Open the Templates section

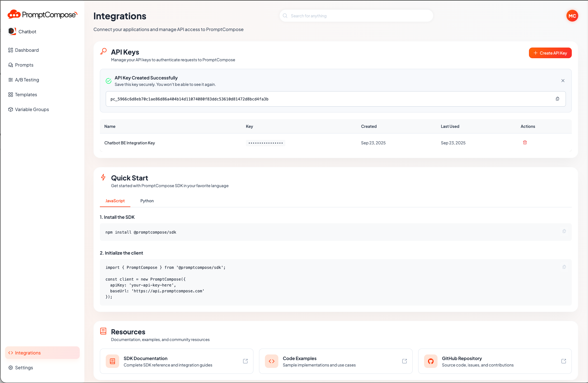coord(26,94)
